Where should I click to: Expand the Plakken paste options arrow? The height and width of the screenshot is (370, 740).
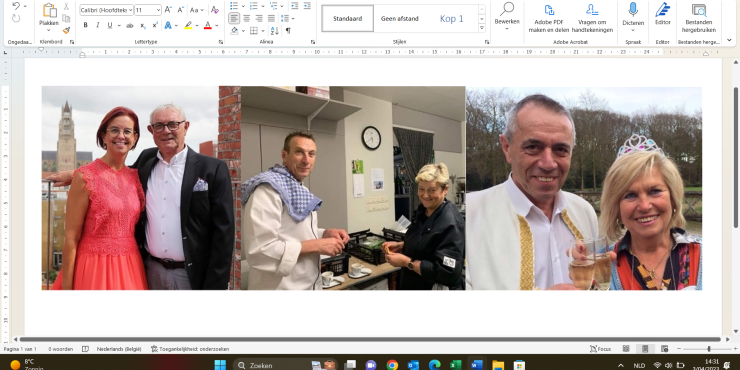pos(49,30)
